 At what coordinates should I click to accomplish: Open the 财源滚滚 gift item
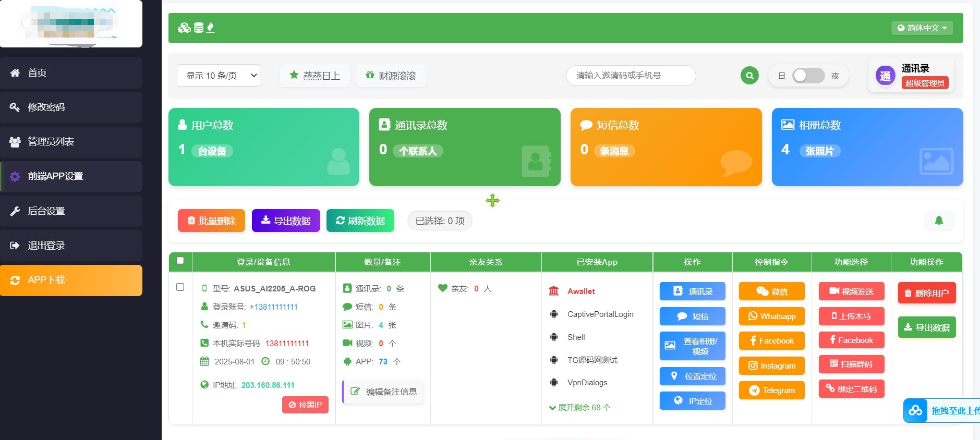click(391, 76)
